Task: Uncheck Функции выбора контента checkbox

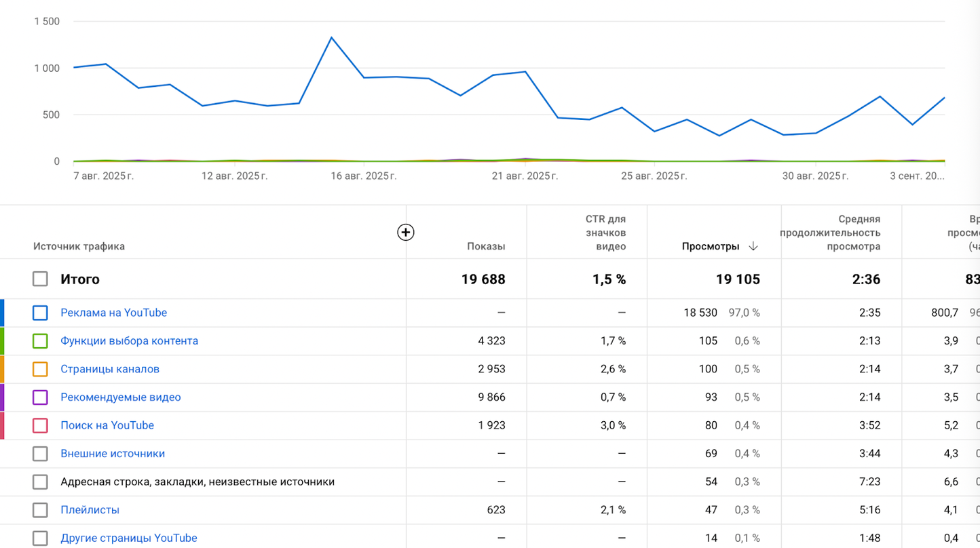Action: click(40, 341)
